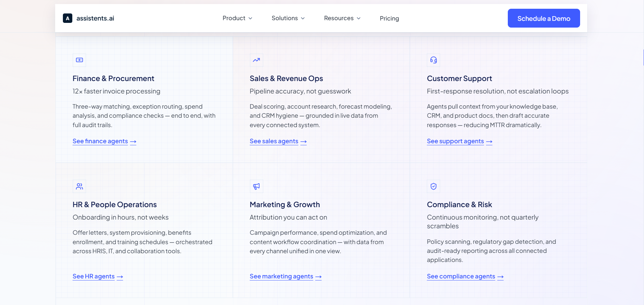644x305 pixels.
Task: Click 'Pipeline accuracy, not guesswork' text
Action: (300, 91)
